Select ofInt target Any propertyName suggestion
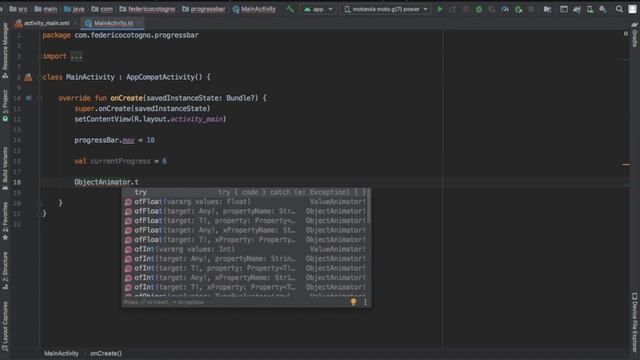The image size is (640, 360). point(245,259)
